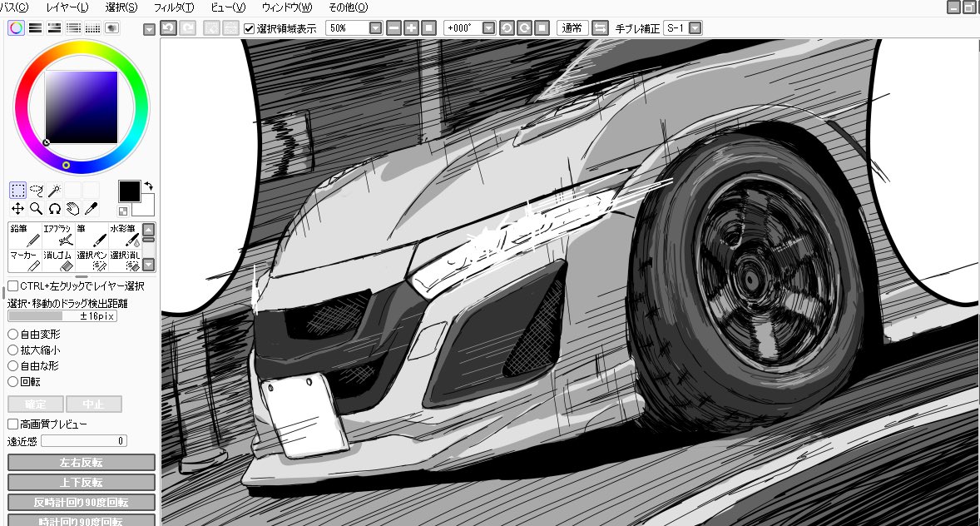Choose the 水彩筆 watercolor brush
This screenshot has width=980, height=526.
[x=125, y=236]
